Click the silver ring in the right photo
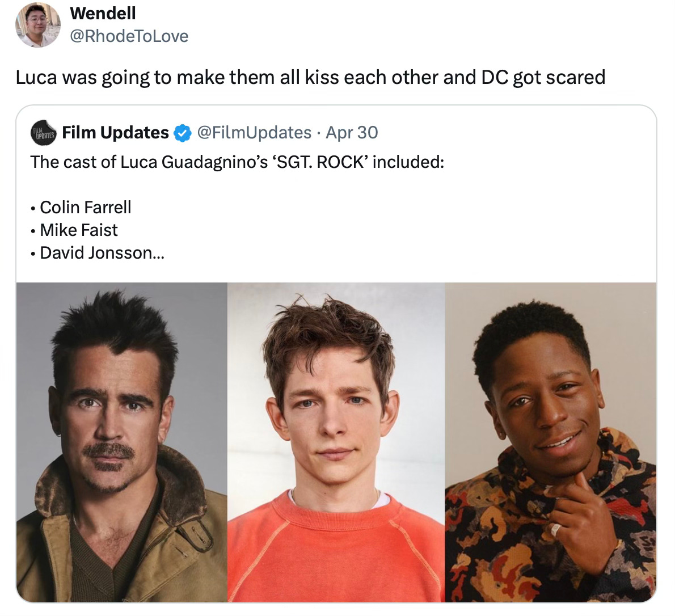The height and width of the screenshot is (616, 675). (x=556, y=530)
